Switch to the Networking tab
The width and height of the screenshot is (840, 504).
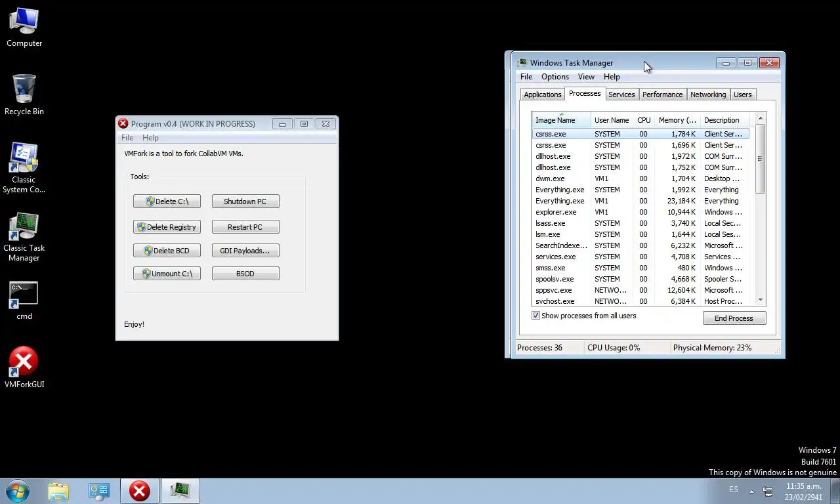coord(708,94)
